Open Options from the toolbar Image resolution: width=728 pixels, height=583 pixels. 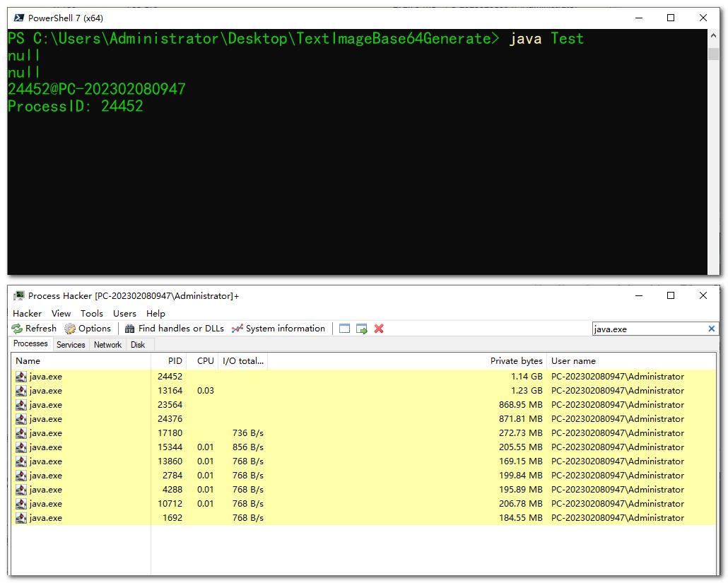(88, 329)
